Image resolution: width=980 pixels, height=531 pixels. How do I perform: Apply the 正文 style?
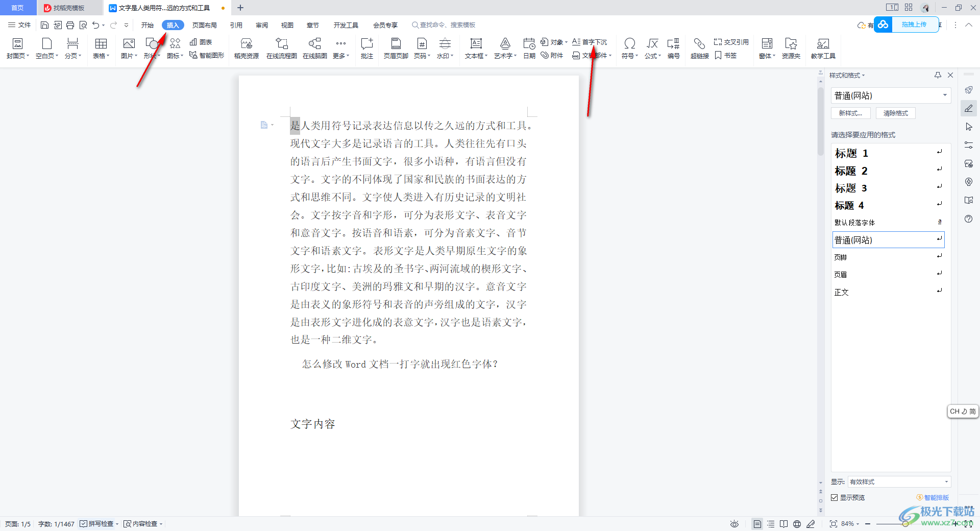click(888, 292)
